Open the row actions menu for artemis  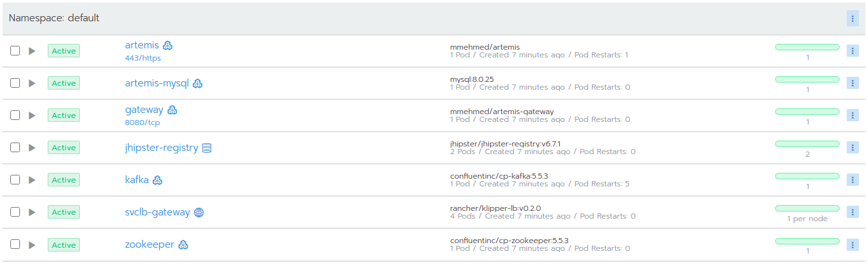pyautogui.click(x=853, y=51)
